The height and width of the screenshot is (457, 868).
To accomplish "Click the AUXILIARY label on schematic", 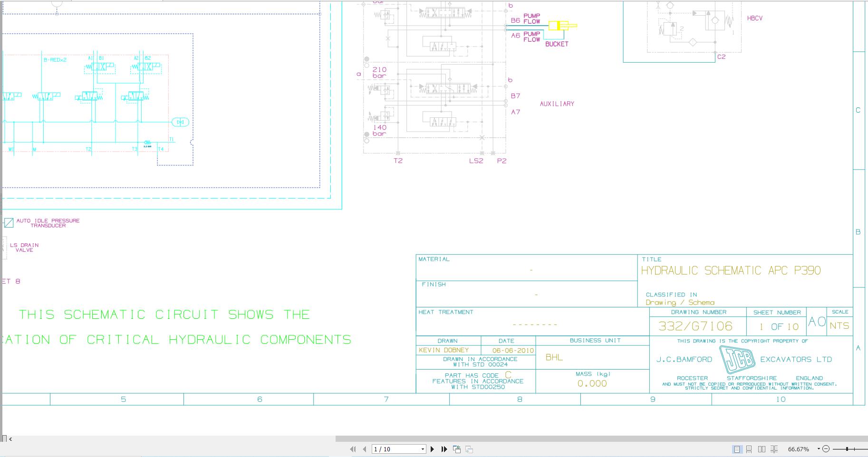I will [x=557, y=104].
